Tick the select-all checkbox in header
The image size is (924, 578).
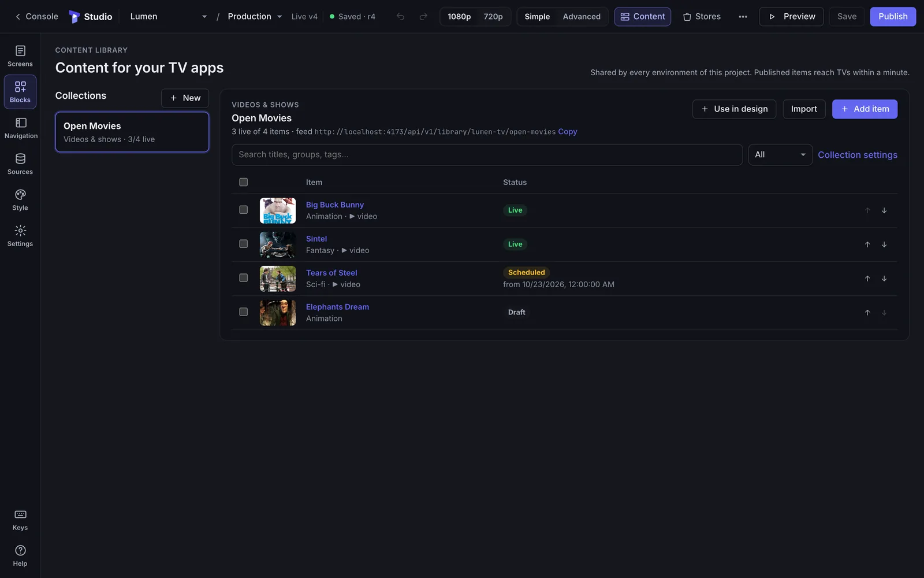[244, 182]
